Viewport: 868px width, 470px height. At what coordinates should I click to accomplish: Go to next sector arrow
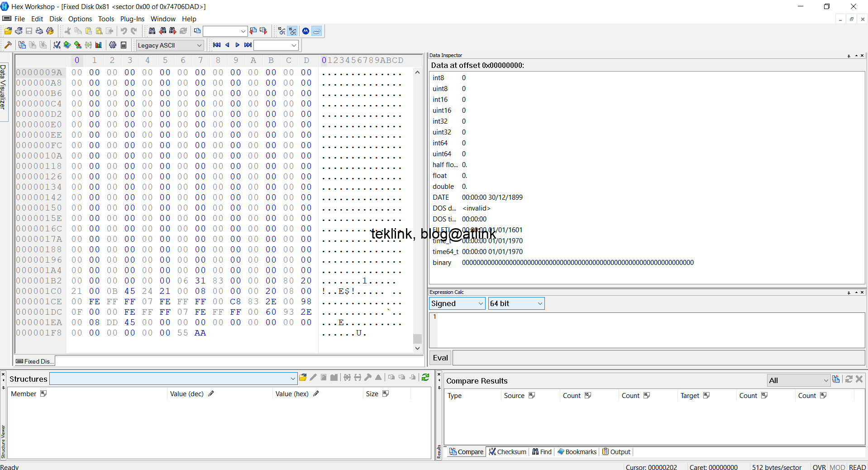(x=238, y=45)
